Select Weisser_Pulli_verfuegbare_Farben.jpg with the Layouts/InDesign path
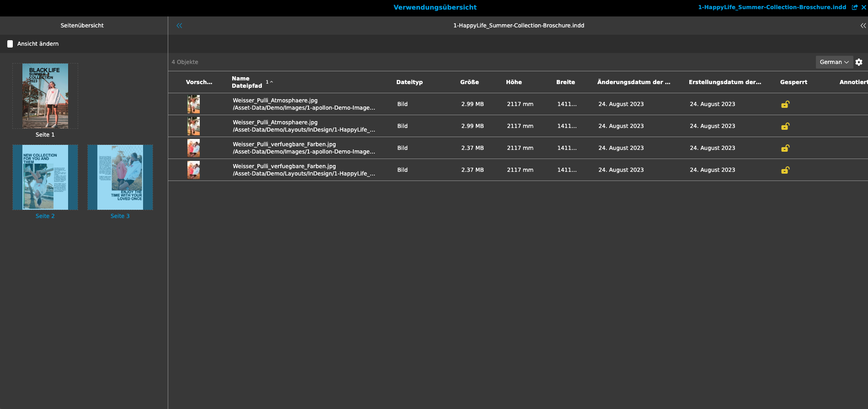 coord(518,170)
